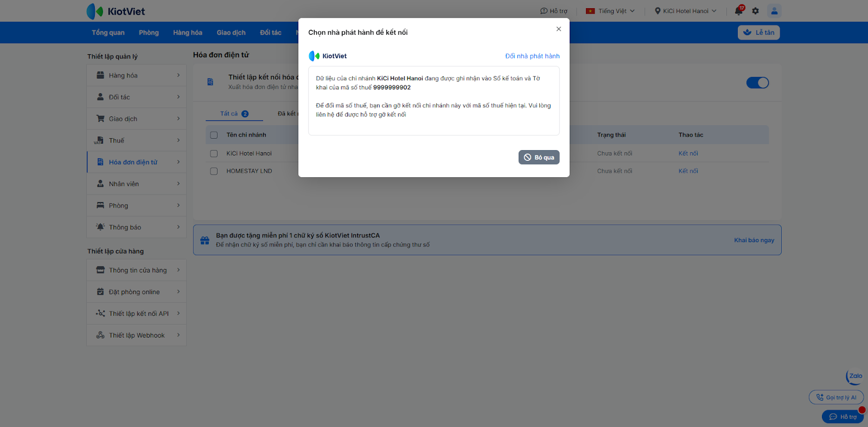
Task: Expand the Thông báo sidebar chevron
Action: pos(178,227)
